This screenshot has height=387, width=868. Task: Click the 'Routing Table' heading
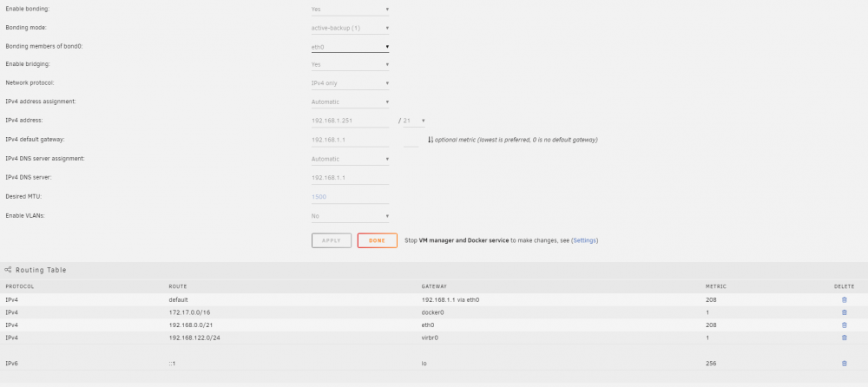tap(41, 270)
